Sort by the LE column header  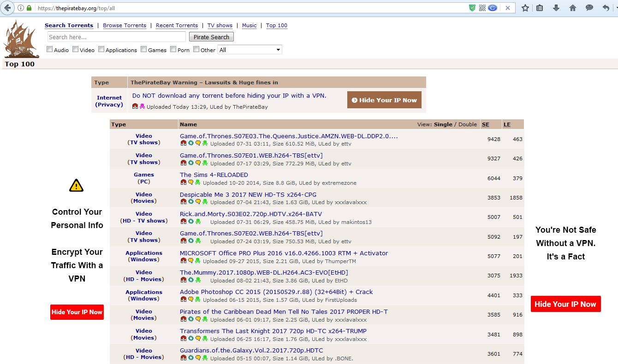tap(507, 124)
